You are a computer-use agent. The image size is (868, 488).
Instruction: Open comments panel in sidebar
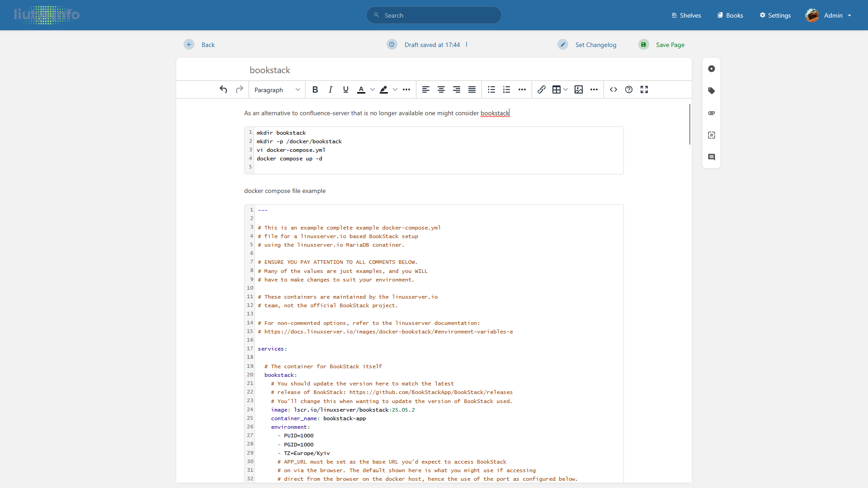click(711, 157)
